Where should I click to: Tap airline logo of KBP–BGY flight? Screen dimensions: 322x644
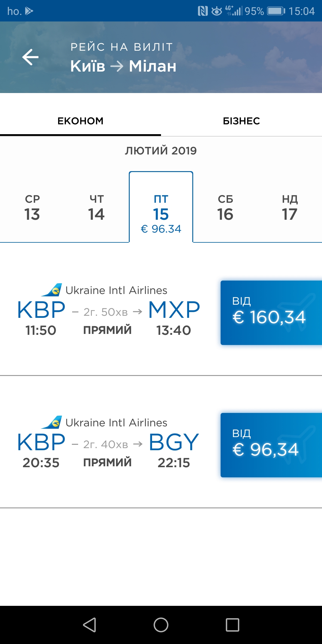52,422
